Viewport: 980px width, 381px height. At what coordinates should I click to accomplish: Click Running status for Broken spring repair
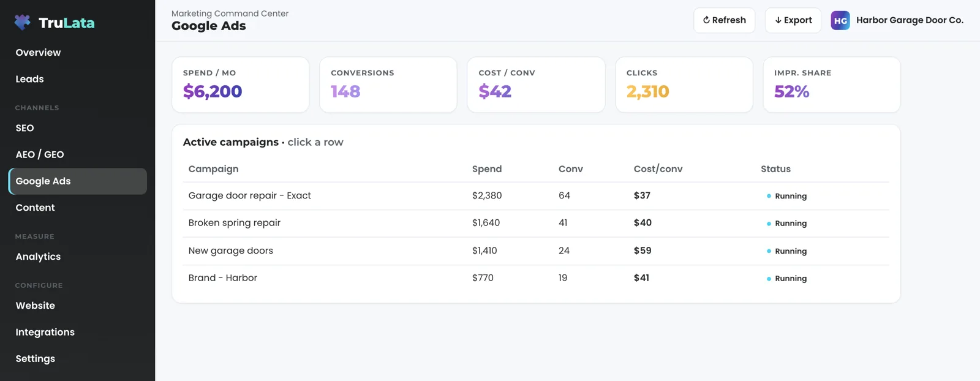tap(786, 224)
